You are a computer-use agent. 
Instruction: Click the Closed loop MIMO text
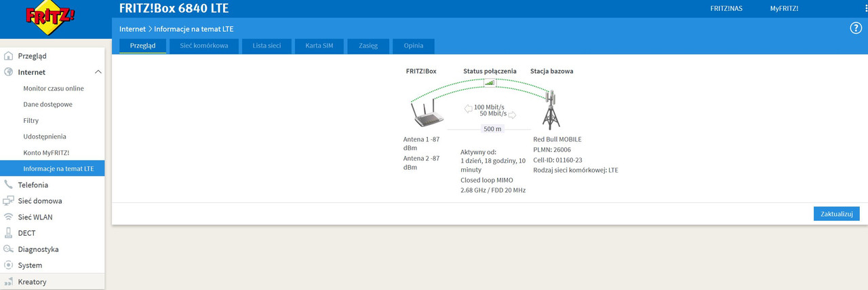pyautogui.click(x=487, y=180)
